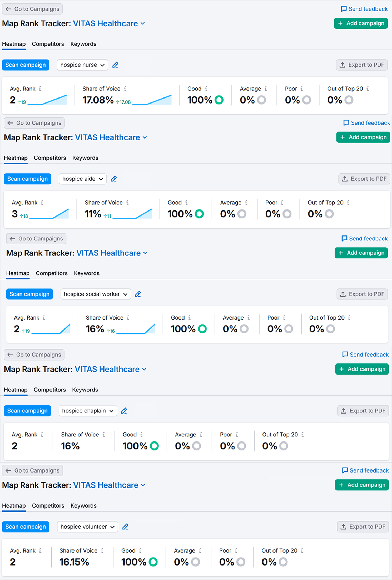The height and width of the screenshot is (580, 392).
Task: Click the hospice nurse Share of Voice trend chart
Action: [152, 100]
